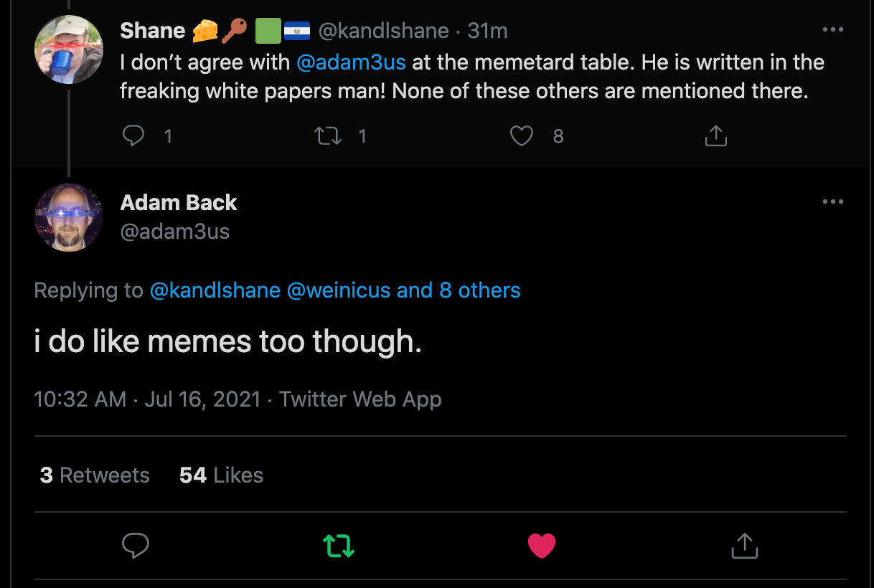
Task: Show the 8 others being replied to
Action: click(479, 290)
